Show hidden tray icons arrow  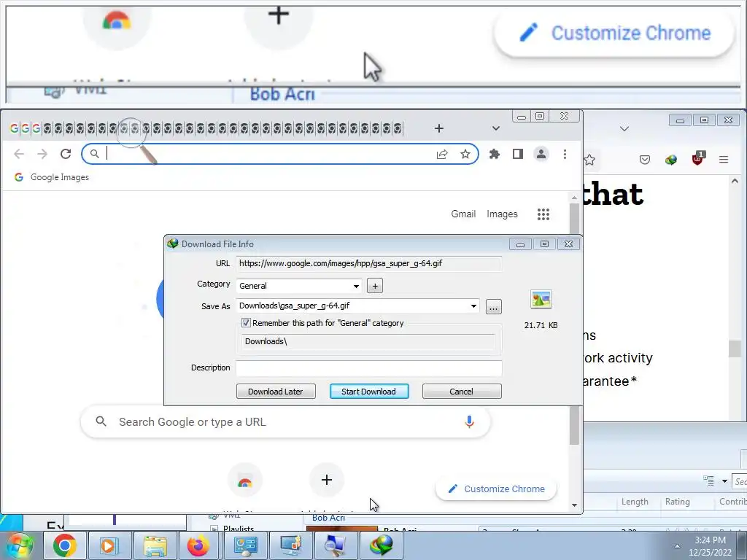[677, 545]
